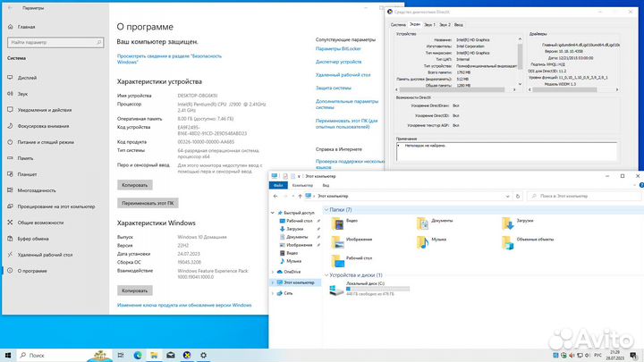Expand OneDrive in the navigation tree
The image size is (644, 362).
(x=273, y=271)
